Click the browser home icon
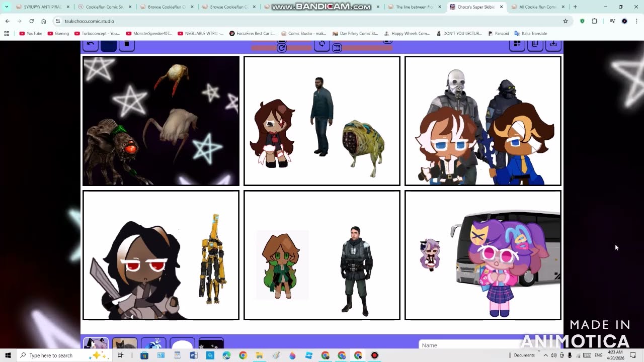The image size is (644, 362). 43,21
